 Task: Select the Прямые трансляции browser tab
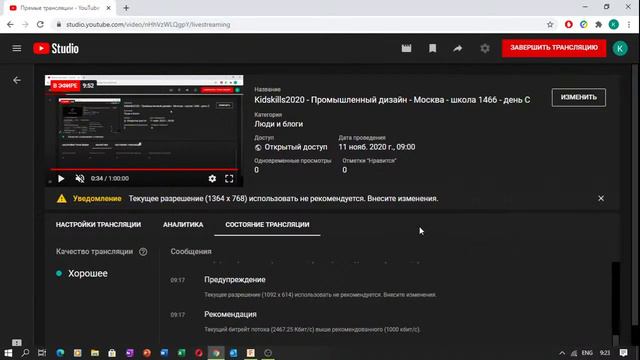(60, 8)
